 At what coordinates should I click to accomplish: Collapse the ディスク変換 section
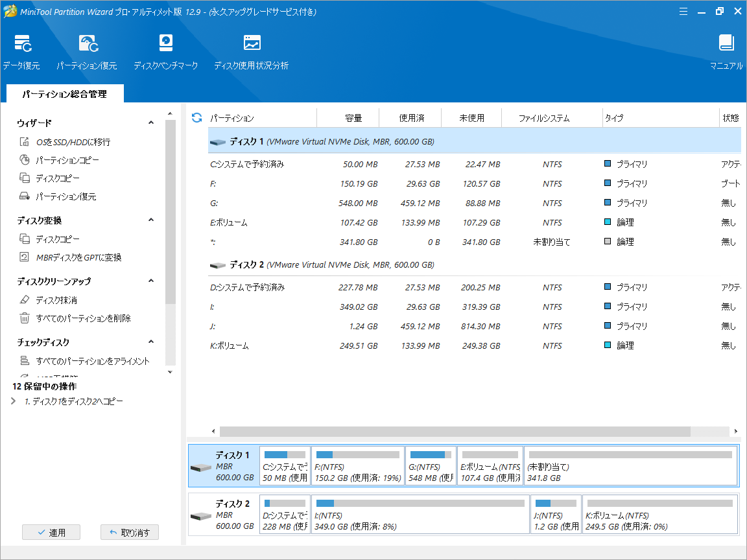click(x=151, y=220)
